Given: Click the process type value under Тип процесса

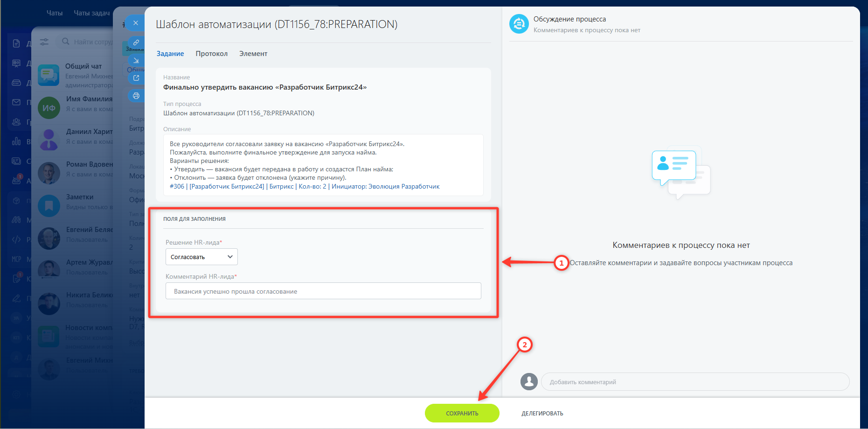Looking at the screenshot, I should click(x=239, y=113).
